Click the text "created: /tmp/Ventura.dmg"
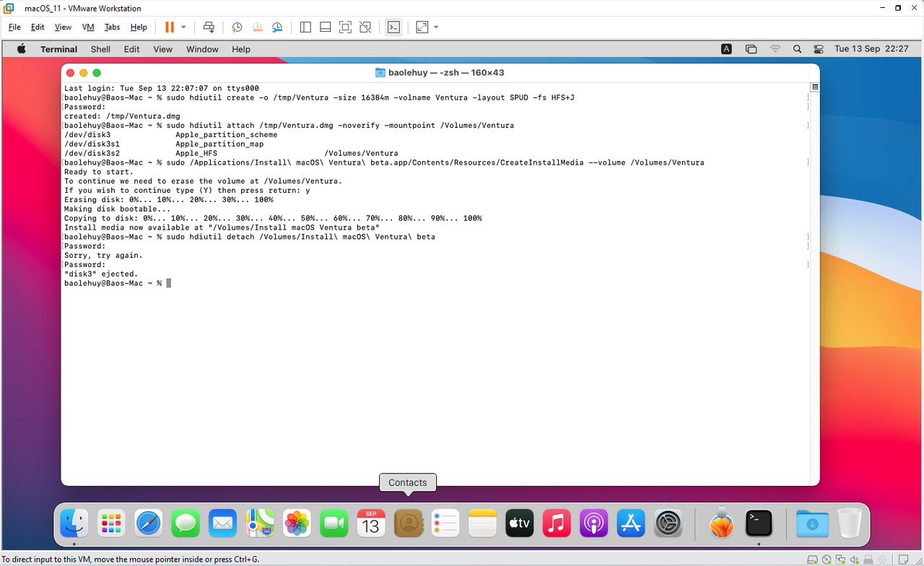 point(122,116)
